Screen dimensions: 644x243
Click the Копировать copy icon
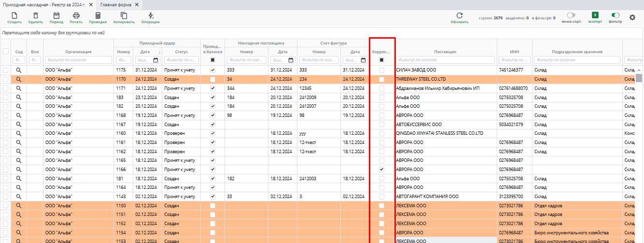124,16
